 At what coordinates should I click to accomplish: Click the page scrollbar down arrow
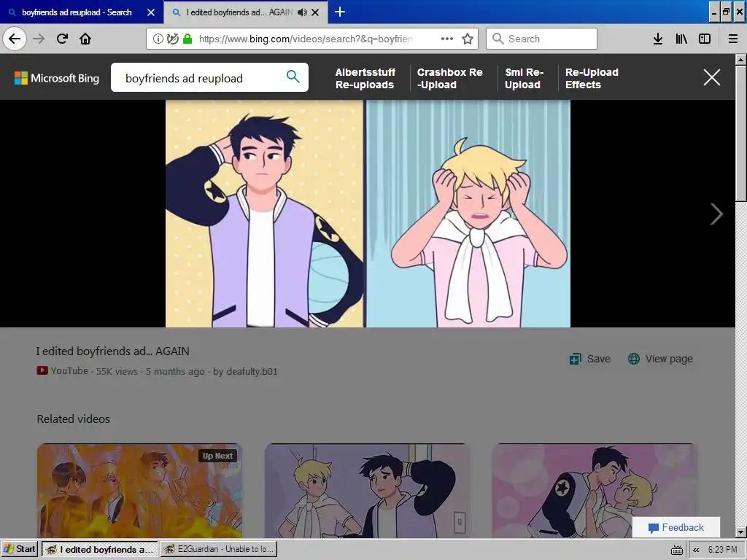click(x=741, y=532)
